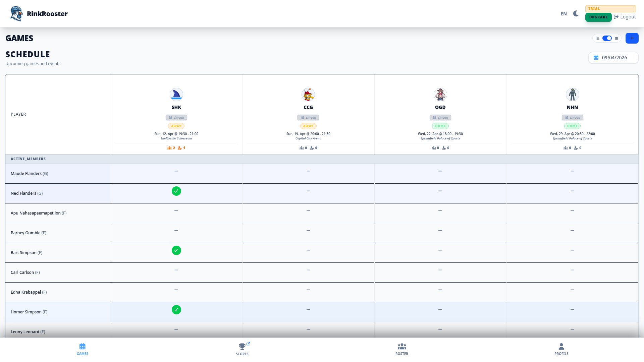Open the Roster tab
The width and height of the screenshot is (644, 362).
[x=401, y=349]
